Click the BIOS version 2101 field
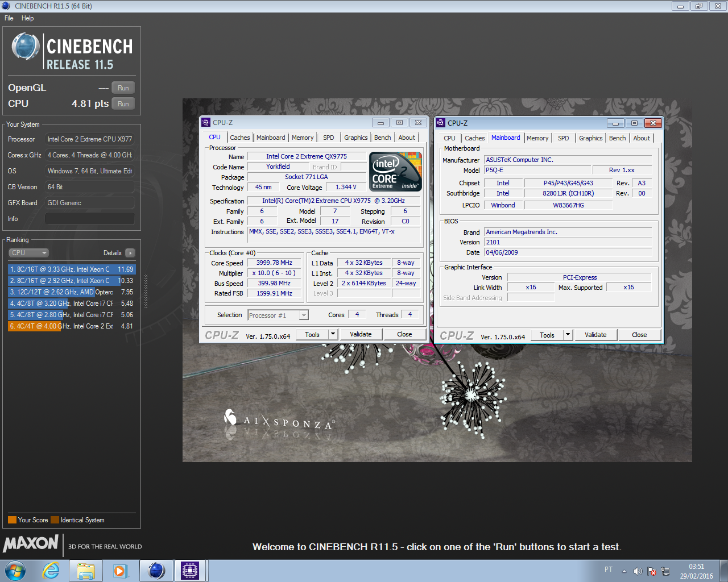Image resolution: width=728 pixels, height=582 pixels. click(x=568, y=242)
